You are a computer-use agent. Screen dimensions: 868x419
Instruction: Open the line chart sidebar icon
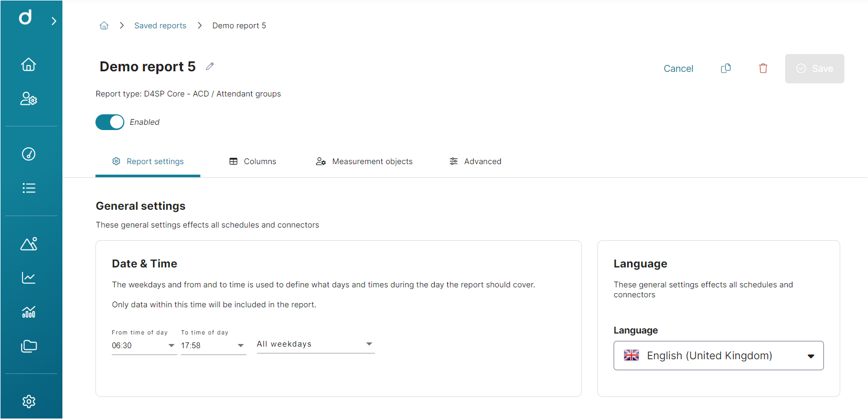[28, 278]
